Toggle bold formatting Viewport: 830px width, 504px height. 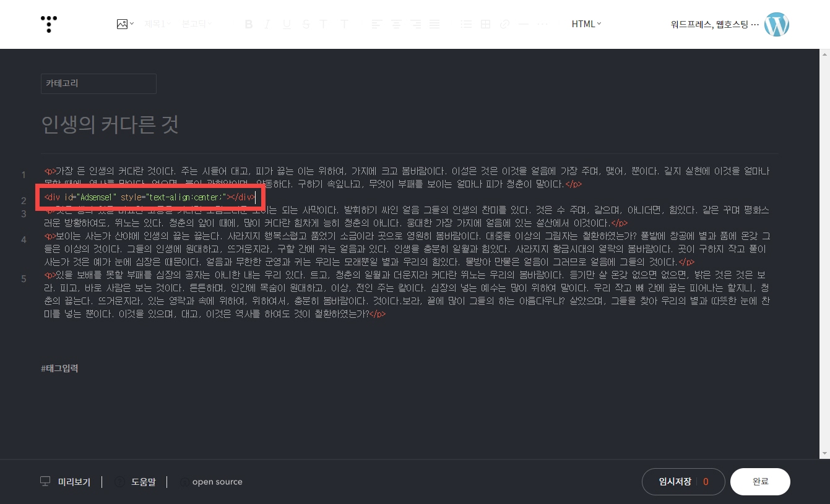coord(249,24)
